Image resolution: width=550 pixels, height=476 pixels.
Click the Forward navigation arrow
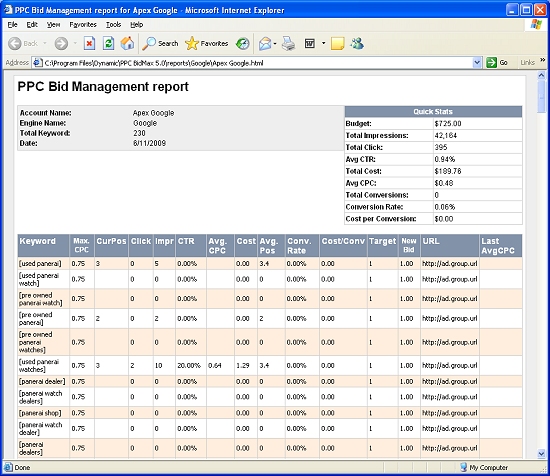point(61,43)
